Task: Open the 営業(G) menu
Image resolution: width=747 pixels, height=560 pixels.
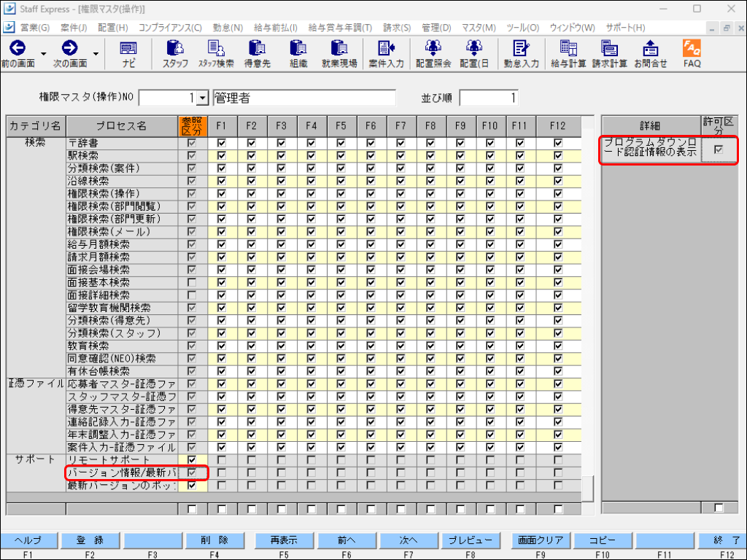Action: point(34,28)
